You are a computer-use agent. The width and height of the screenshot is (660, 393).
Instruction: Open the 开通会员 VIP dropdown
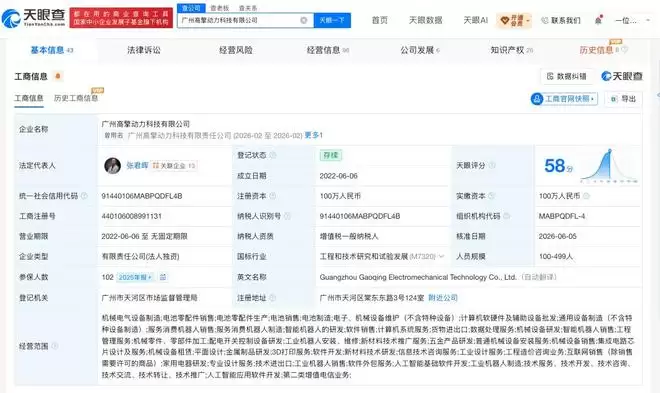coord(514,20)
